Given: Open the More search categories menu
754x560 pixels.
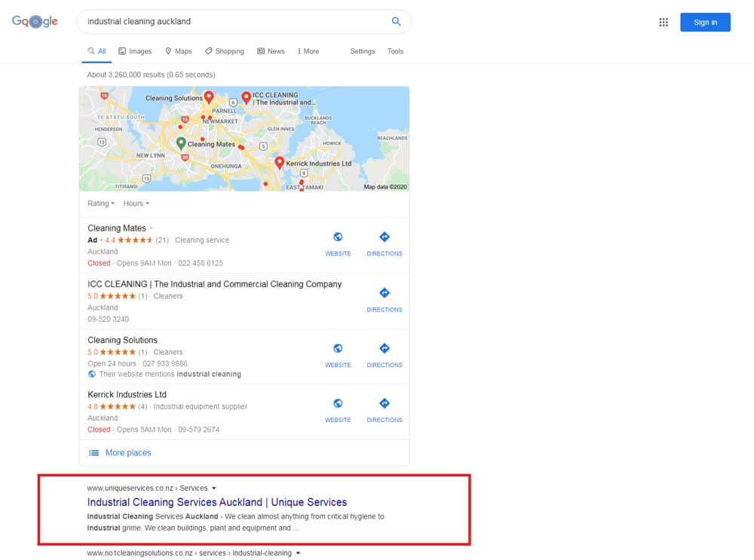Looking at the screenshot, I should (x=308, y=51).
